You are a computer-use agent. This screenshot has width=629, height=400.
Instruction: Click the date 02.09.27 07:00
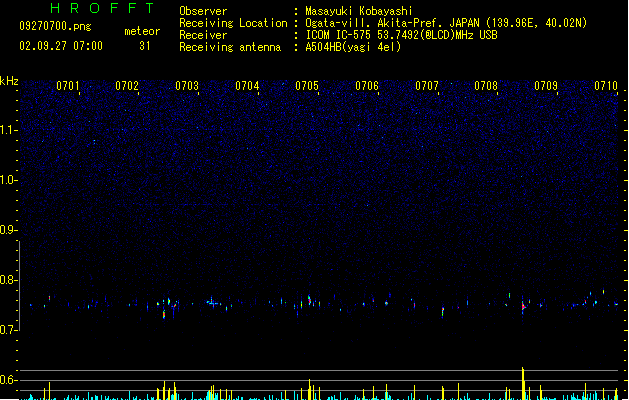(x=61, y=46)
